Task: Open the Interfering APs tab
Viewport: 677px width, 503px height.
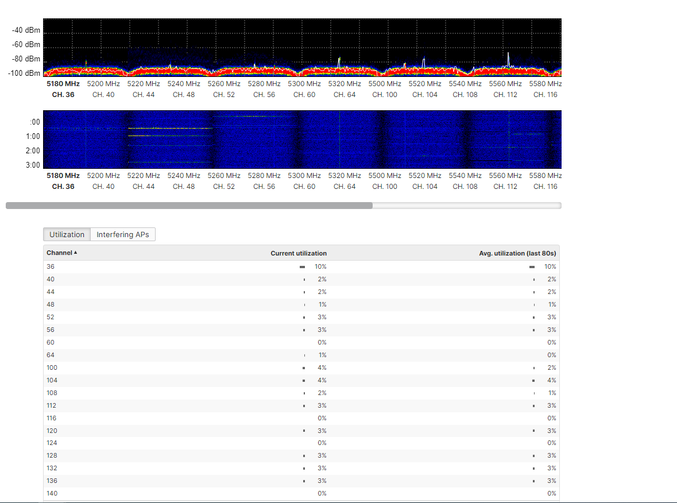Action: pos(123,234)
